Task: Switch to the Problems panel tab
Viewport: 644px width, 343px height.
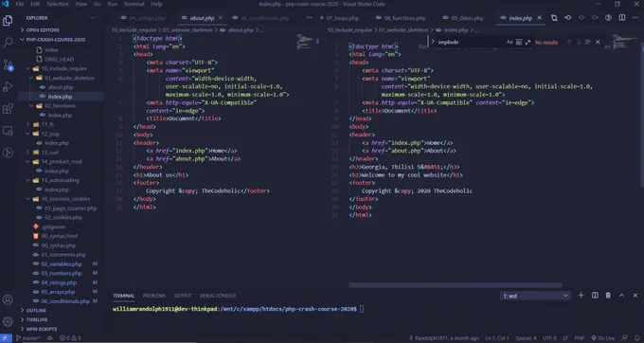Action: click(x=154, y=296)
